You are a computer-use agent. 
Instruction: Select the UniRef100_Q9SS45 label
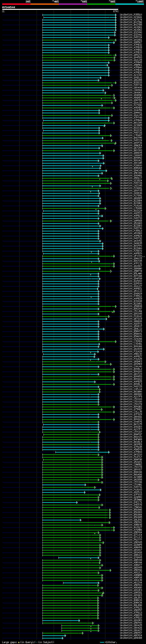click(131, 314)
